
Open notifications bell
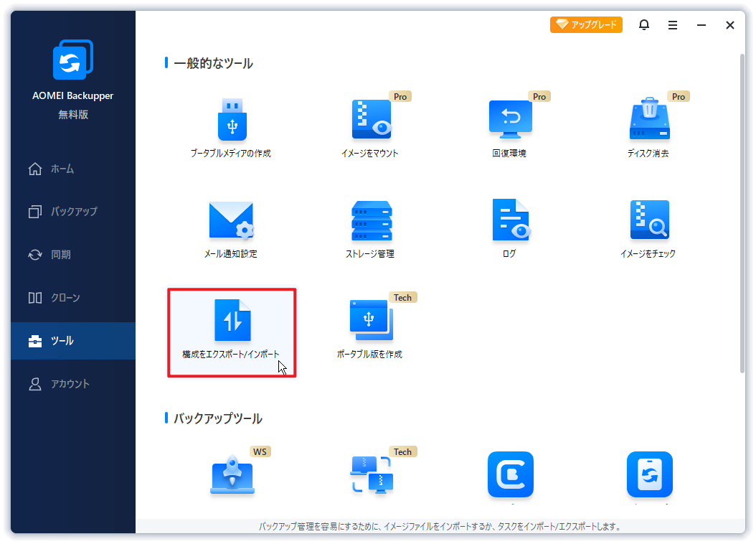pos(644,24)
